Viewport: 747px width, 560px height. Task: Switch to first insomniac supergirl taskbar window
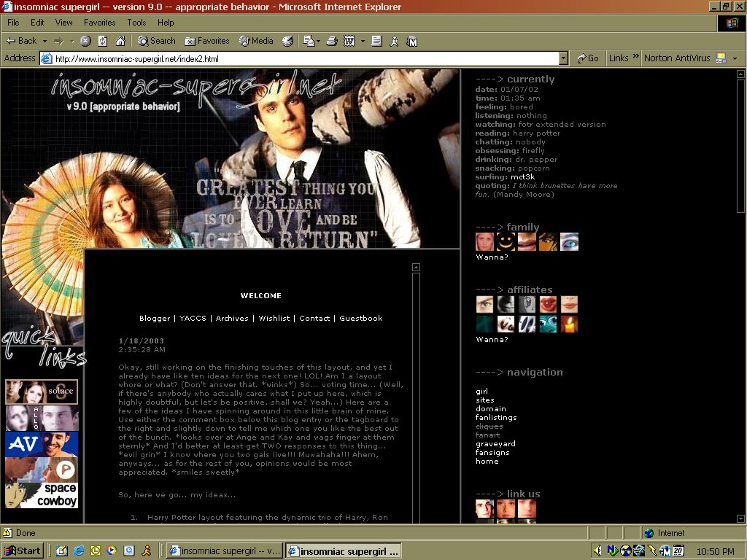225,551
